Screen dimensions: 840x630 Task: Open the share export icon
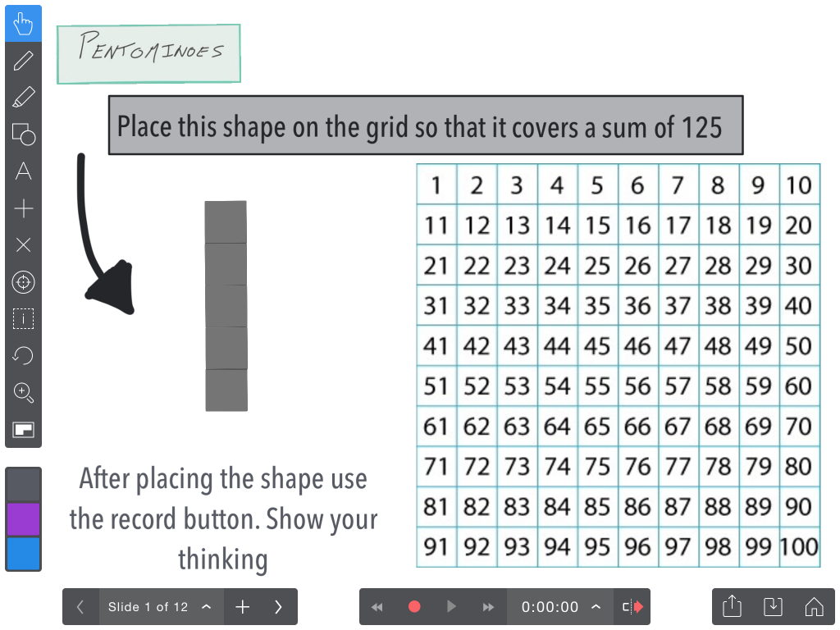point(732,606)
